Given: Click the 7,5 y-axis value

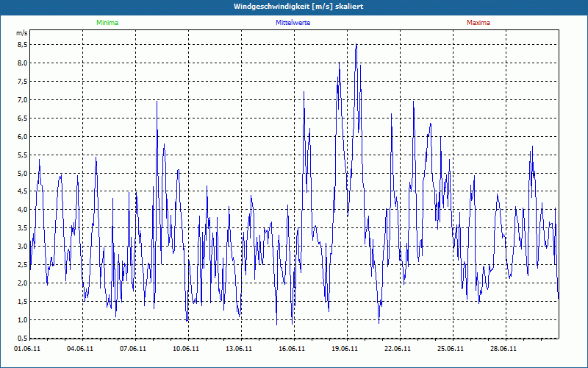Looking at the screenshot, I should point(23,82).
